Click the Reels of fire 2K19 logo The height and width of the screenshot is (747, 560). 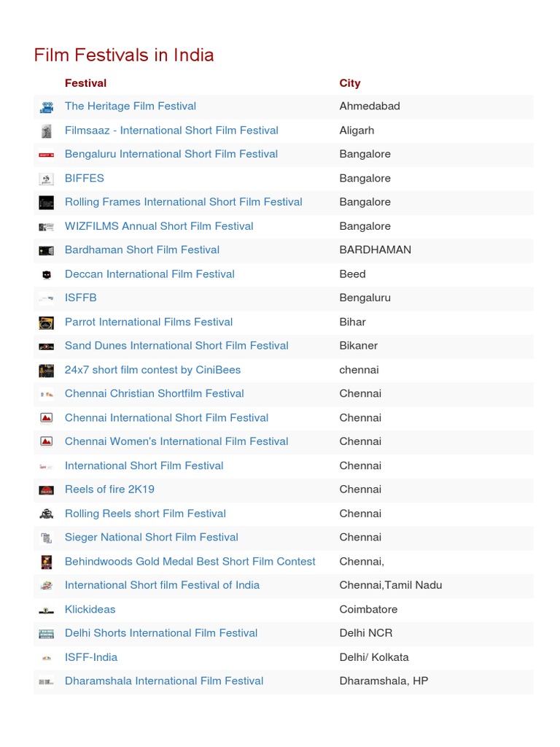coord(46,490)
